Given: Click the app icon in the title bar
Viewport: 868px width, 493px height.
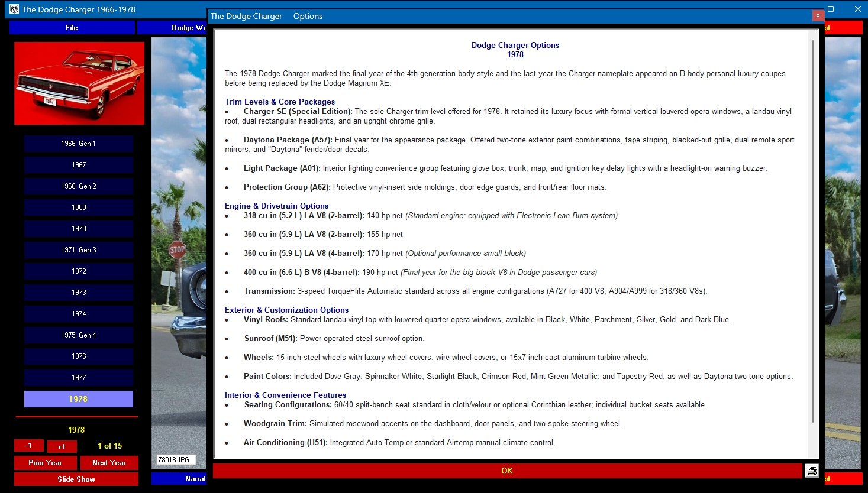Looking at the screenshot, I should (x=14, y=9).
